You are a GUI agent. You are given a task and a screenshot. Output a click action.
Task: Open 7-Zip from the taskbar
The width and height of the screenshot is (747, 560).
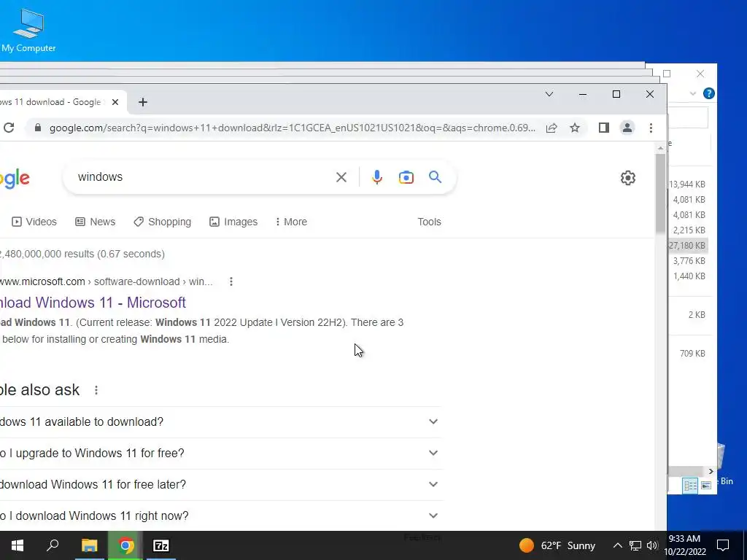(161, 545)
